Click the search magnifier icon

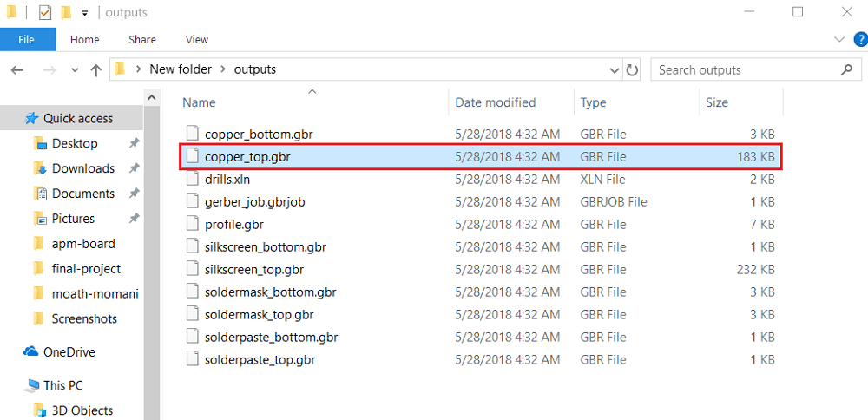(x=845, y=69)
